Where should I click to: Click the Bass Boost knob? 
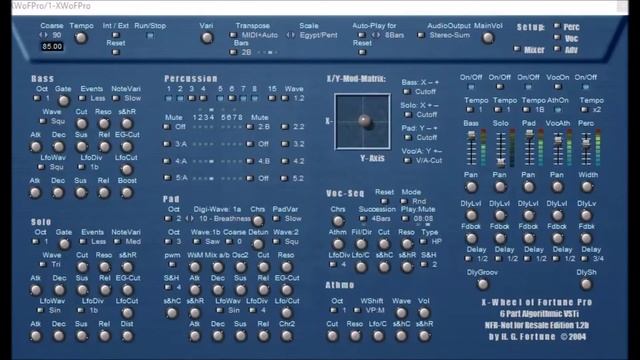[127, 192]
